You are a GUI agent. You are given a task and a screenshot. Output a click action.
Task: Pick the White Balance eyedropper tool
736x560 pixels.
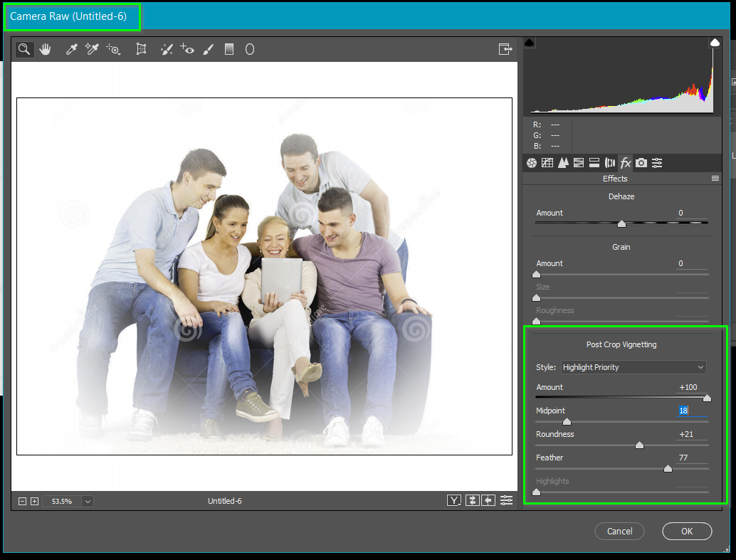click(x=71, y=48)
